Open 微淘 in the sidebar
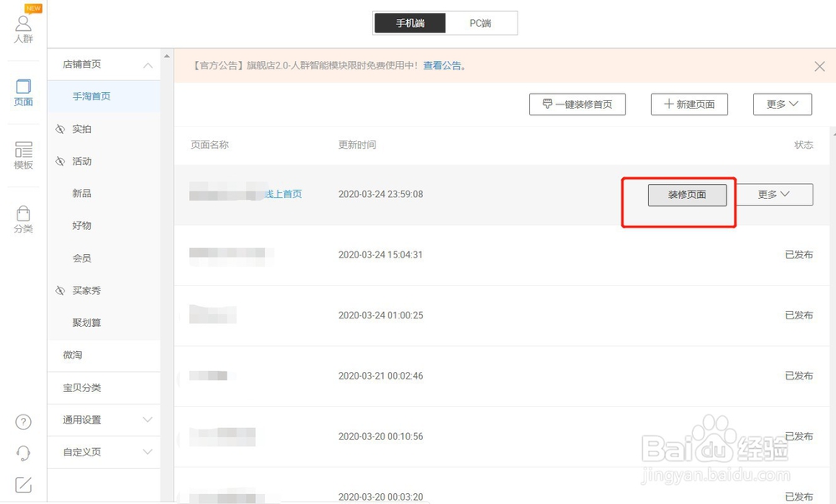 pos(73,355)
